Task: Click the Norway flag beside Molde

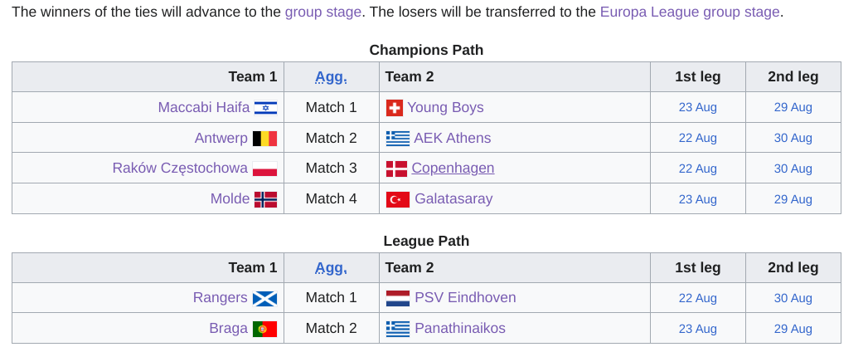Action: point(266,199)
